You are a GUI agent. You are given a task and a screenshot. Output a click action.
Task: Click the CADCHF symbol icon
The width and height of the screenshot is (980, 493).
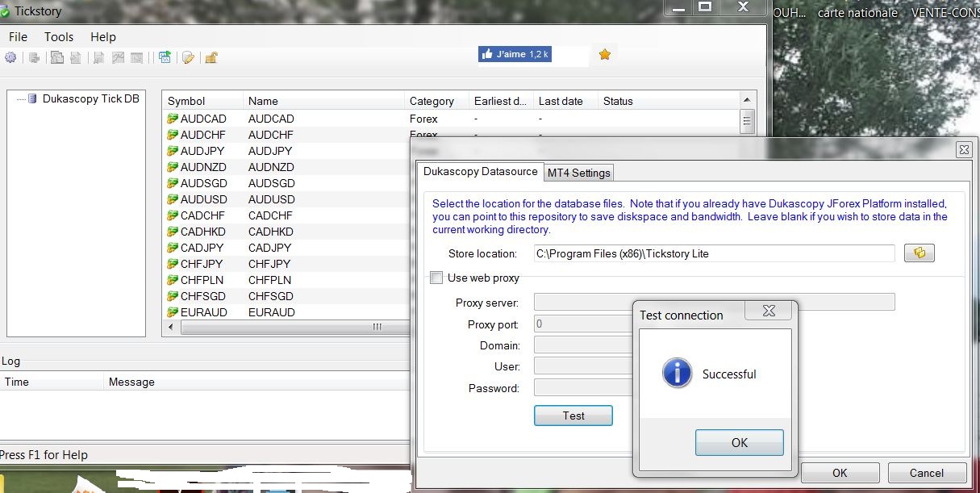(173, 215)
